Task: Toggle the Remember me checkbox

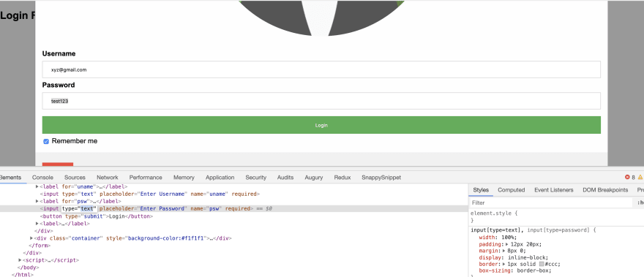Action: point(46,141)
